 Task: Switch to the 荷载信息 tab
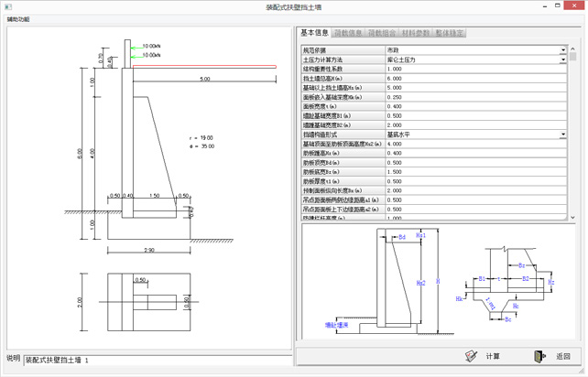[x=348, y=34]
